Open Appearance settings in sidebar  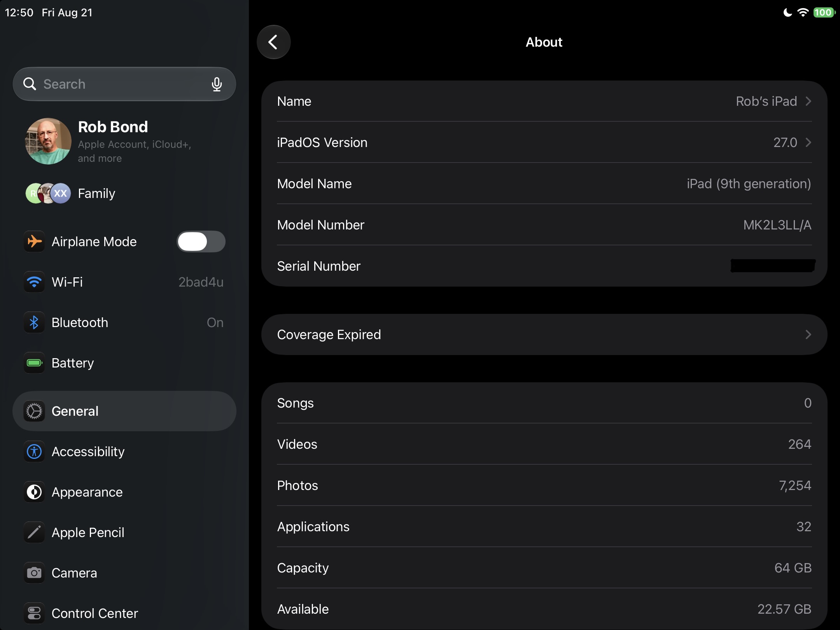124,492
